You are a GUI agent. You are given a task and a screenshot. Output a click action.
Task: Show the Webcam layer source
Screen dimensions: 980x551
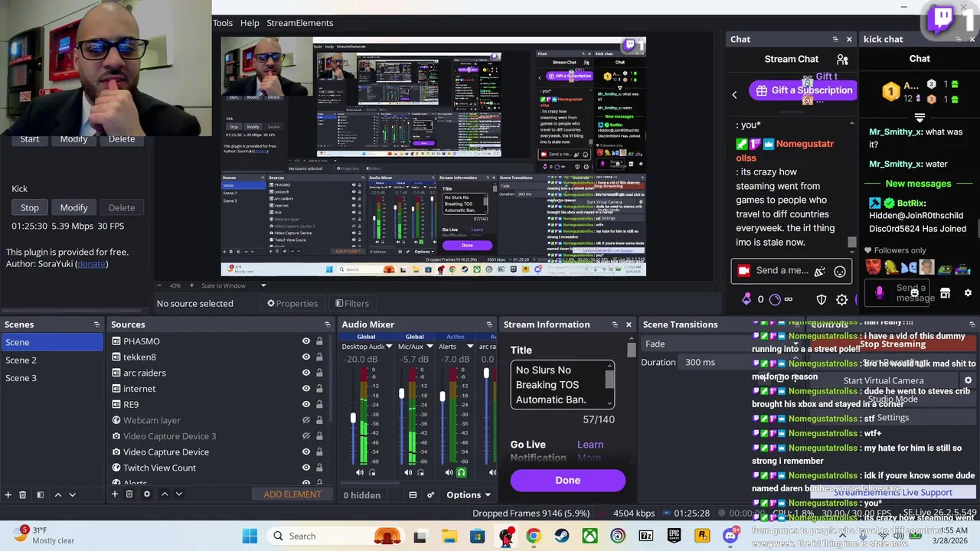[306, 420]
